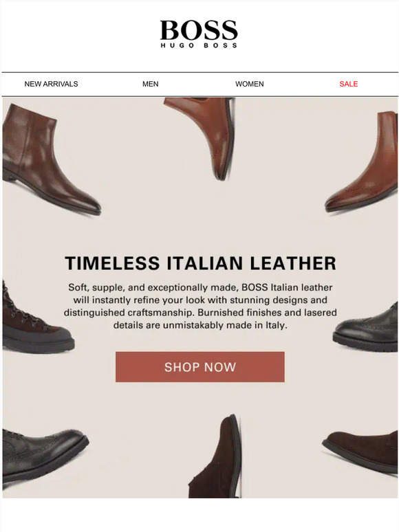
Task: Click the HUGO BOSS subtitle text under logo
Action: tap(199, 45)
